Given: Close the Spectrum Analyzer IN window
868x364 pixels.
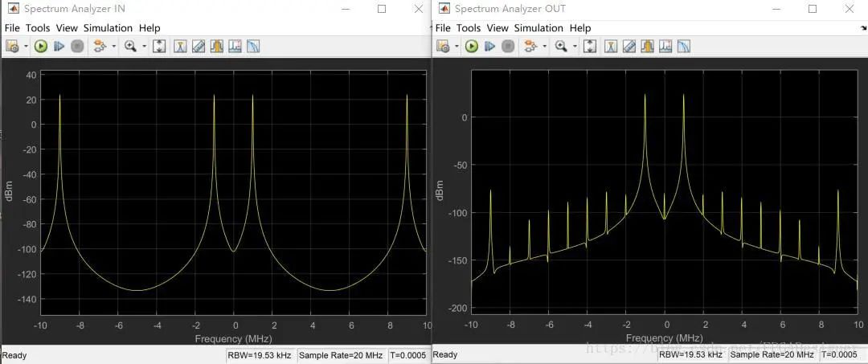Looking at the screenshot, I should click(x=418, y=9).
